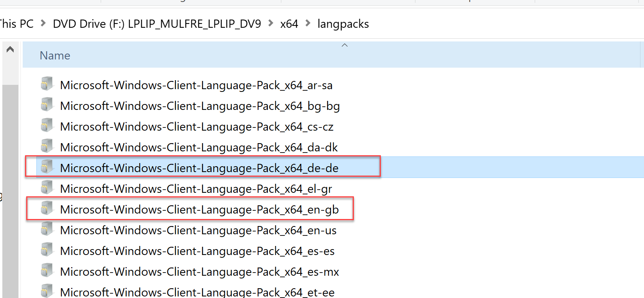Click the navigation pane scroll-up arrow

coord(10,49)
